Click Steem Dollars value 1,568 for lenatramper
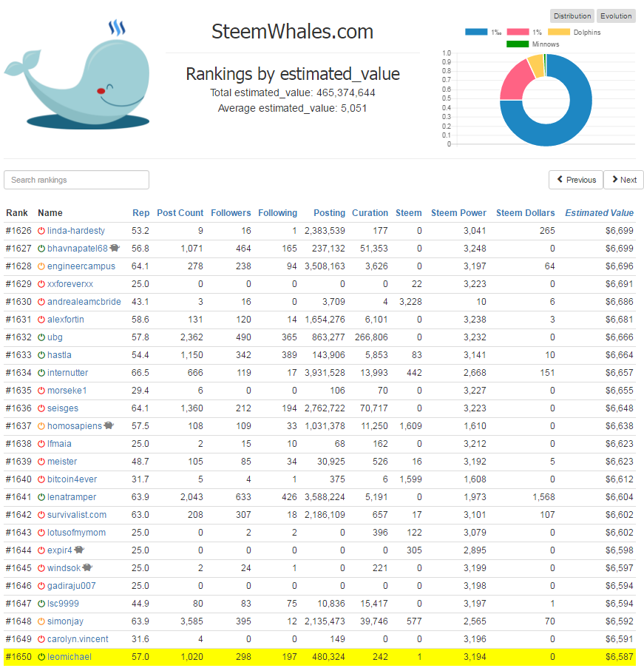This screenshot has height=671, width=644. [x=543, y=497]
